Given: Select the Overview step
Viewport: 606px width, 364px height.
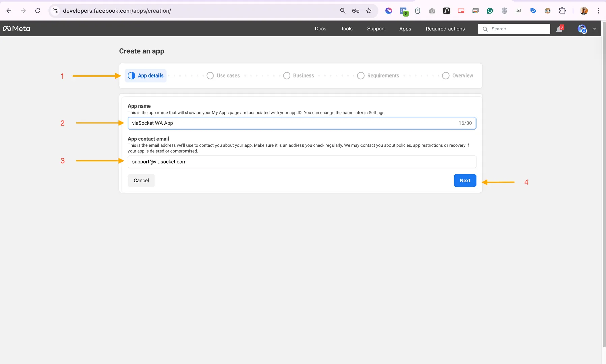Looking at the screenshot, I should (x=458, y=75).
